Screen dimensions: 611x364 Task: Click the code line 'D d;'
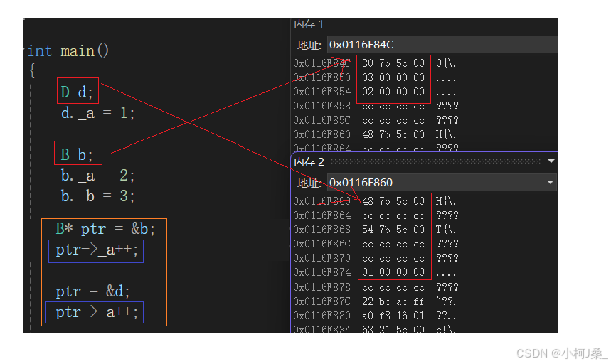click(77, 92)
